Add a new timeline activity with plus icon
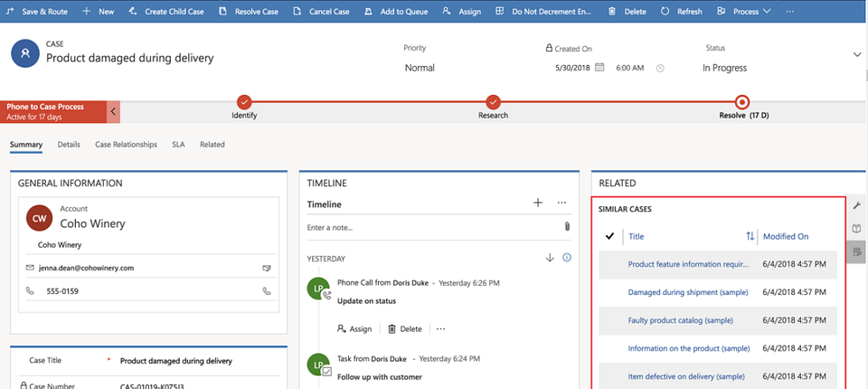 coord(537,203)
